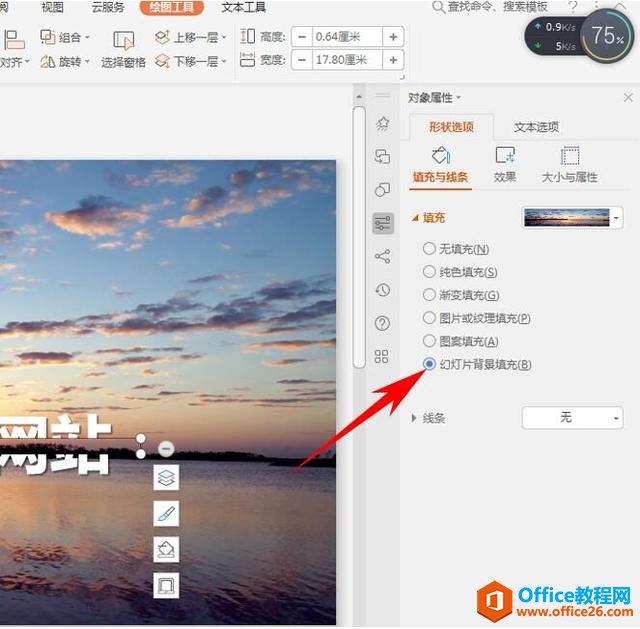Click the search command box
Screen dimensions: 640x629
click(x=490, y=7)
